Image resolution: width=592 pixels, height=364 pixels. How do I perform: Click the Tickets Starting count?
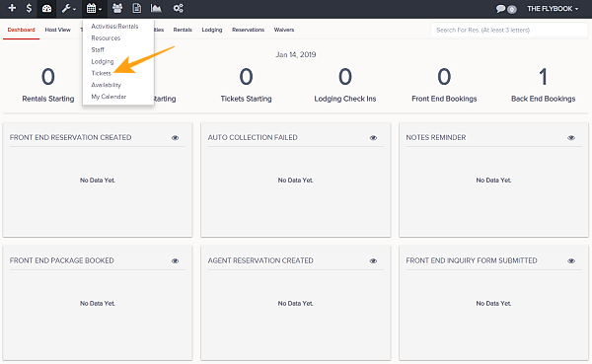point(246,77)
